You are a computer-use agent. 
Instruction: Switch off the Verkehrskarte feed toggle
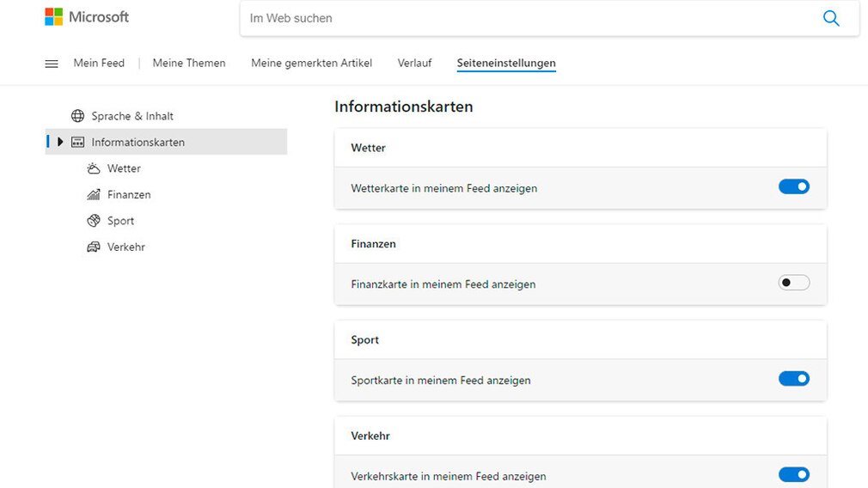794,475
